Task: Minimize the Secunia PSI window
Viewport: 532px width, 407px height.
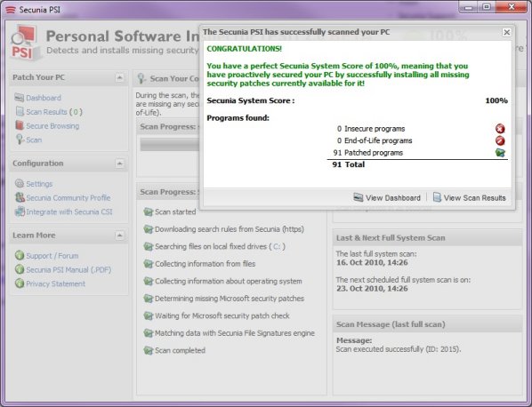Action: pyautogui.click(x=469, y=7)
